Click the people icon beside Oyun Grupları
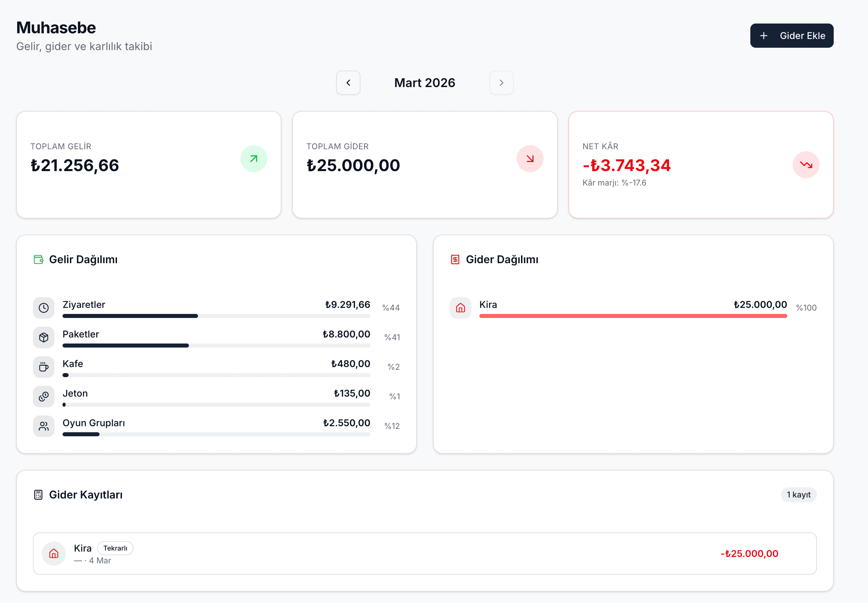Screen dimensions: 868x603 pyautogui.click(x=44, y=426)
